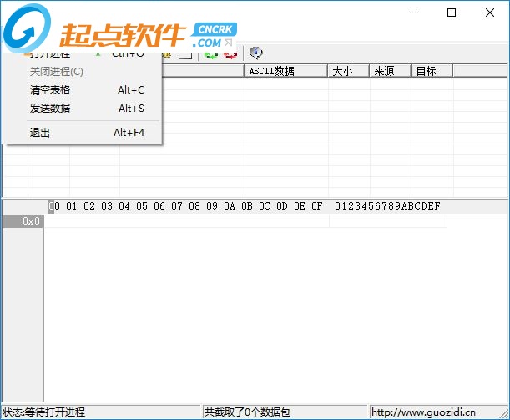The image size is (510, 420).
Task: Click 退出 to exit the program
Action: click(83, 133)
